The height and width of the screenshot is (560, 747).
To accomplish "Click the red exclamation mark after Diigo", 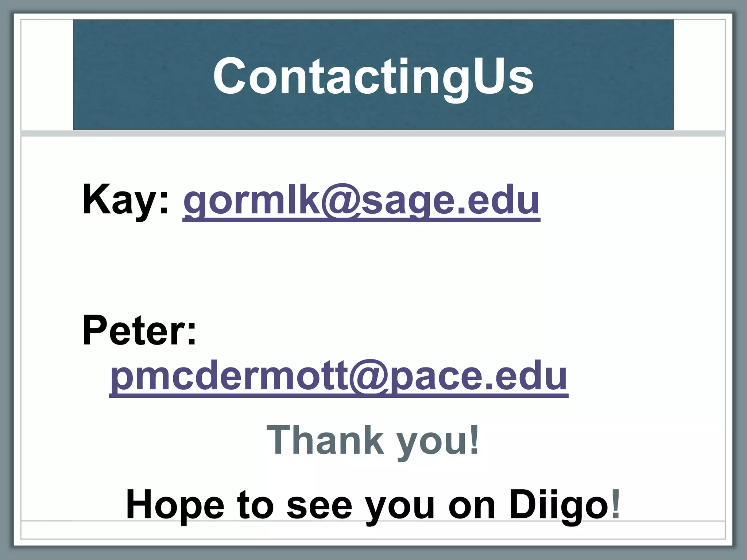I will 615,505.
